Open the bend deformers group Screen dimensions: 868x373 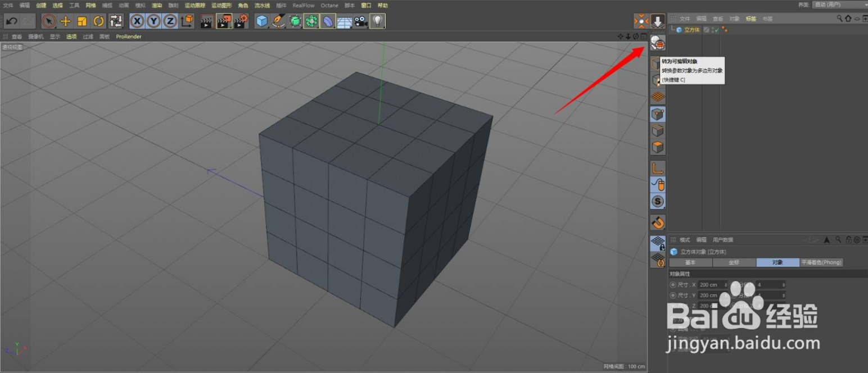click(328, 21)
